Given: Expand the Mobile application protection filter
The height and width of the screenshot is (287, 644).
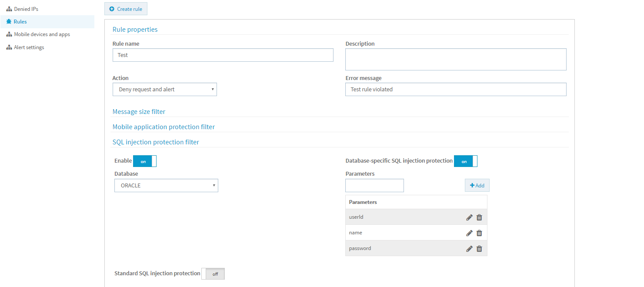Looking at the screenshot, I should click(x=164, y=127).
